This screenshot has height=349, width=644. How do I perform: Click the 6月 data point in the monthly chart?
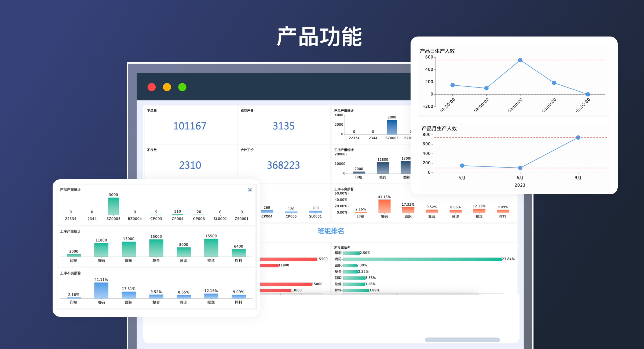(x=520, y=168)
